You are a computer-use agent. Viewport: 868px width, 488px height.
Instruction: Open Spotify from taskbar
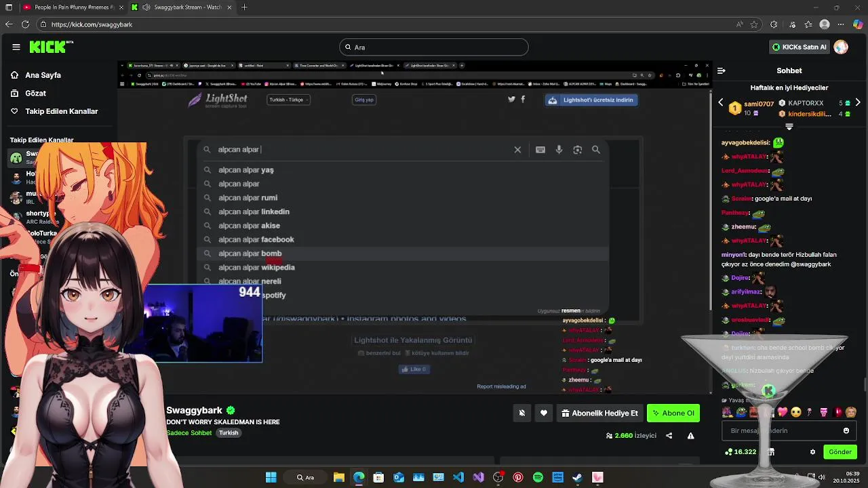point(538,477)
